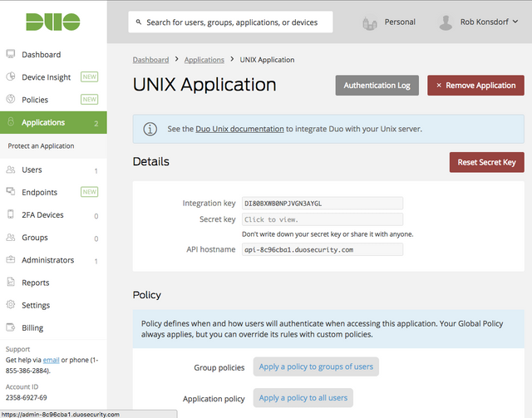Open the Duo Unix documentation link
Screen dimensions: 532x418
[239, 129]
